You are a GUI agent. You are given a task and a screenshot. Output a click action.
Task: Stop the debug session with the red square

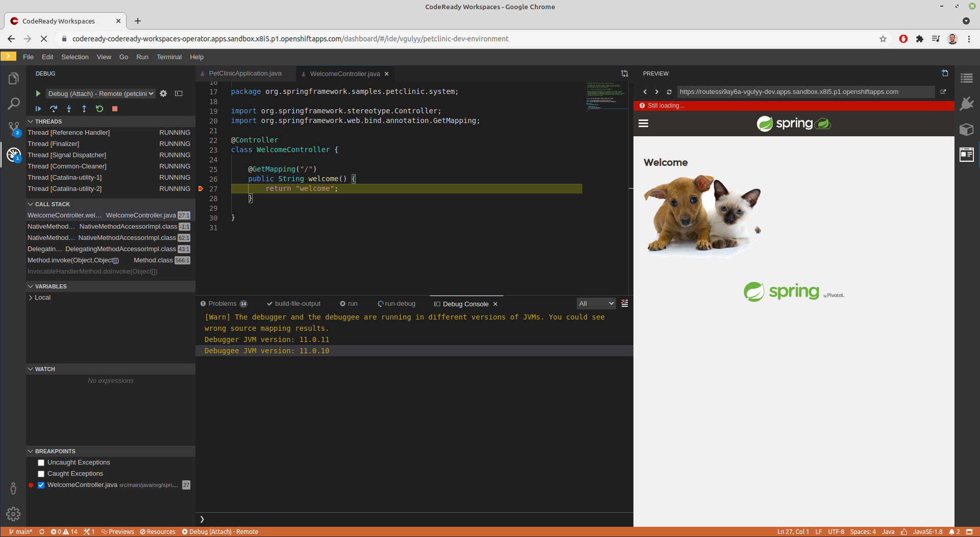(x=115, y=109)
